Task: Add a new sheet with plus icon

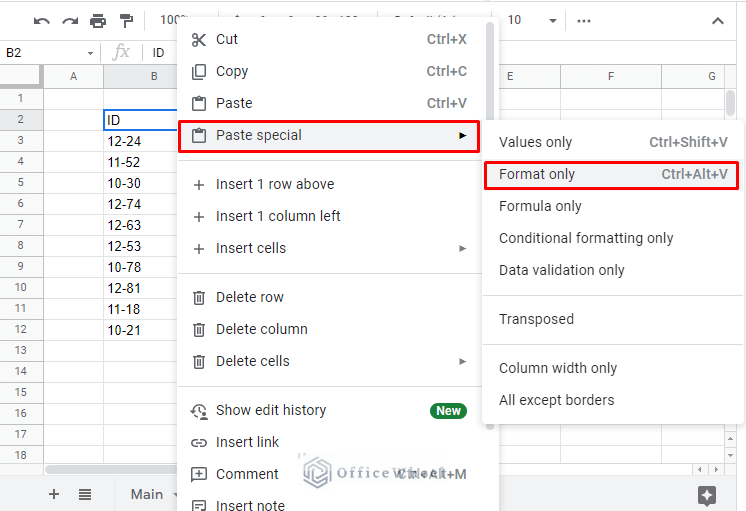Action: [x=54, y=494]
